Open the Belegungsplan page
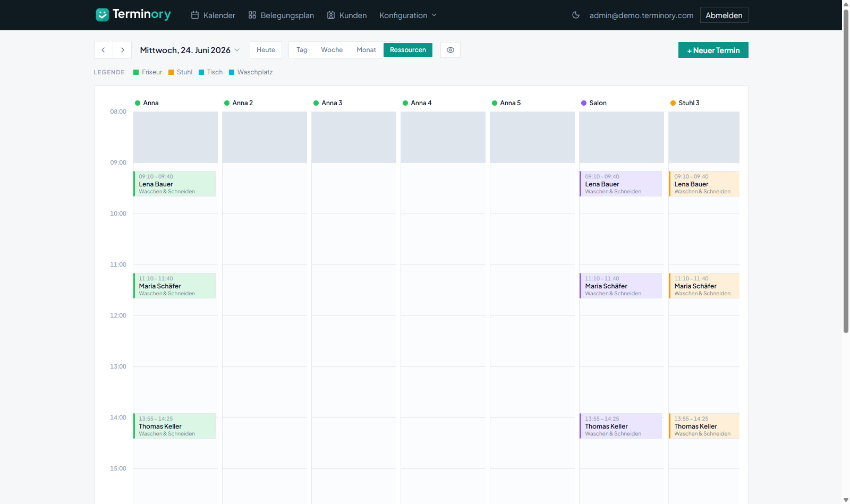 [x=281, y=15]
